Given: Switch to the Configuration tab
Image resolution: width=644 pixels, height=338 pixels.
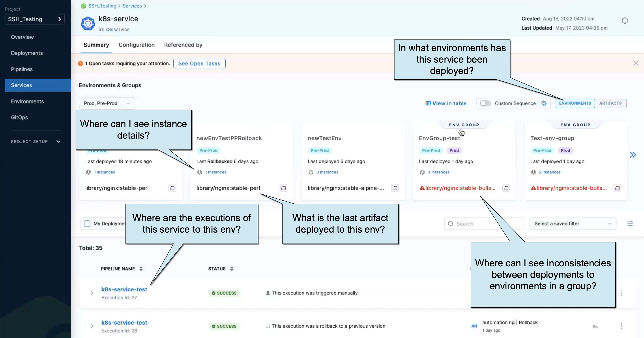Looking at the screenshot, I should coord(137,45).
